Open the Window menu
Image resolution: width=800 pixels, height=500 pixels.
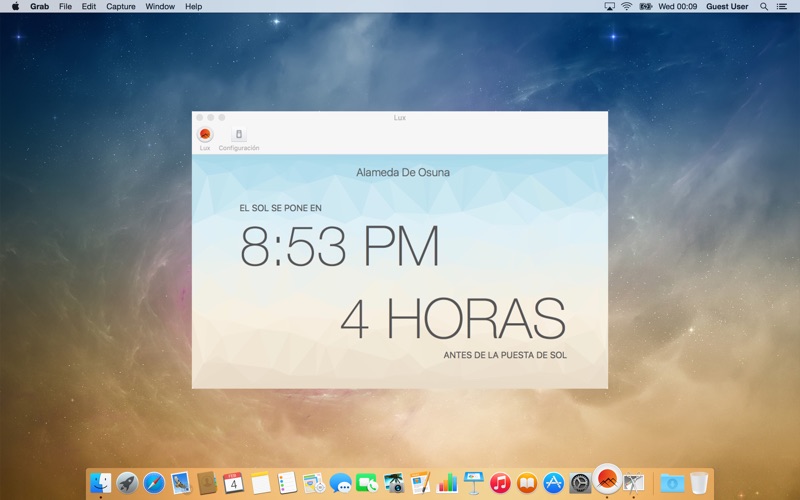[x=160, y=6]
